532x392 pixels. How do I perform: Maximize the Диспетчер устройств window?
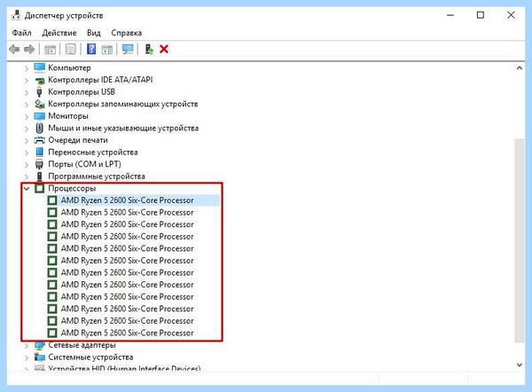[x=481, y=15]
